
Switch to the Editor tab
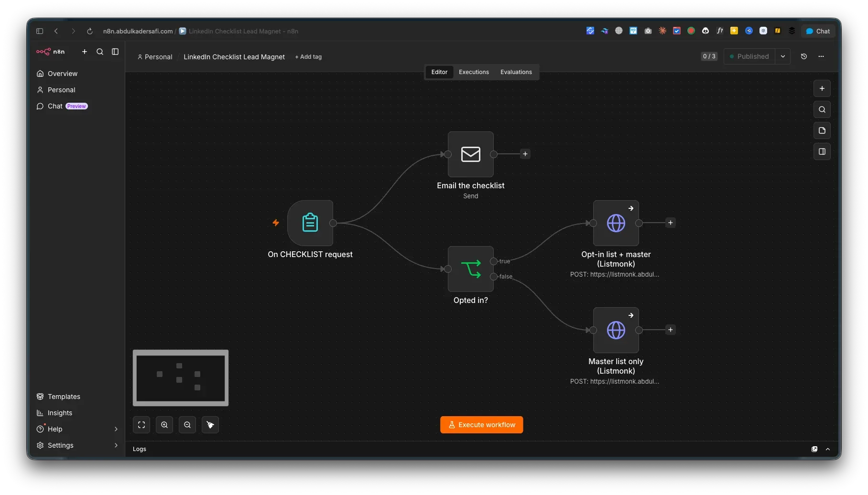click(x=439, y=72)
